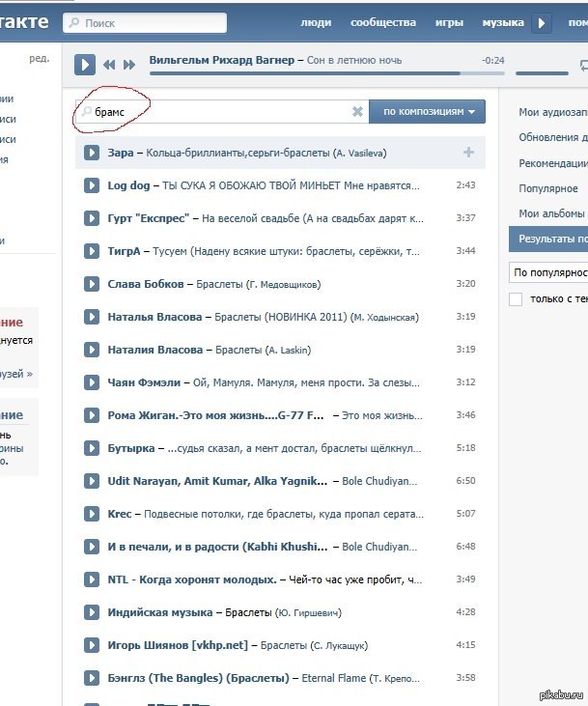The width and height of the screenshot is (588, 706).
Task: Open 'По популярности' sort dropdown
Action: (x=548, y=273)
